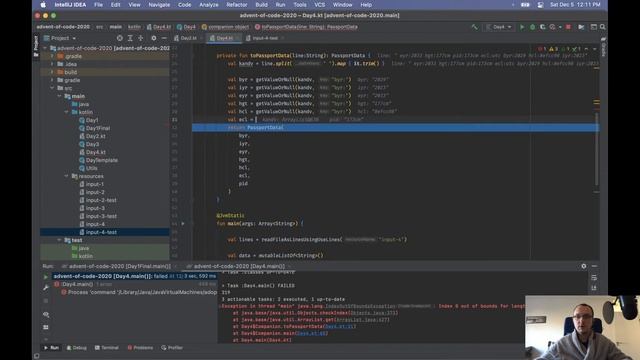Open Debug tool window button
The height and width of the screenshot is (360, 640).
pos(77,348)
